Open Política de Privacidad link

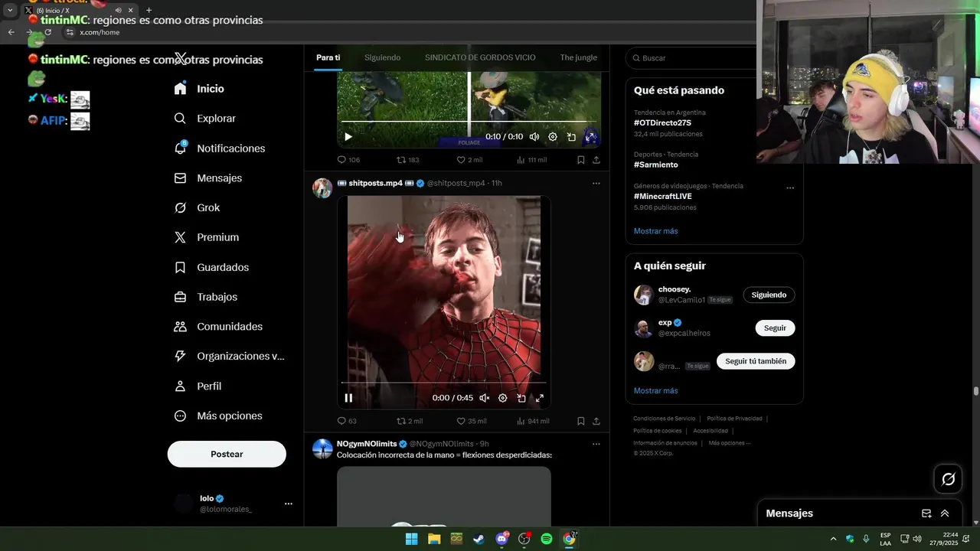734,419
